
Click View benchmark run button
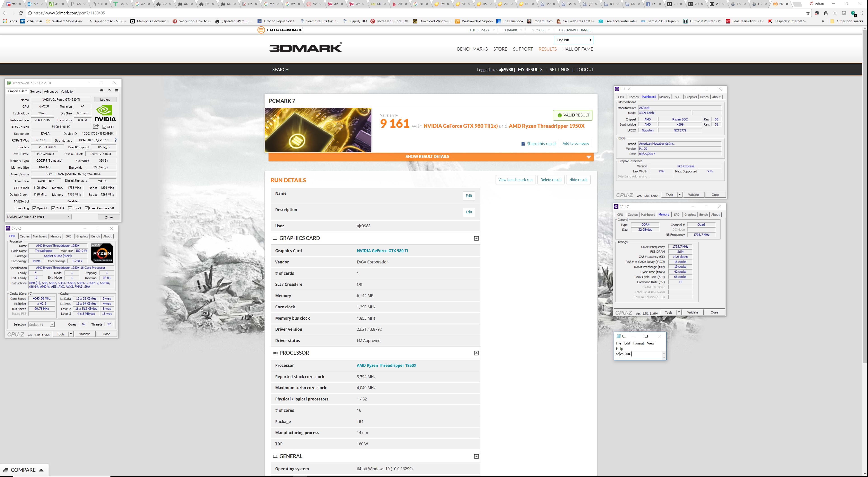pos(515,179)
